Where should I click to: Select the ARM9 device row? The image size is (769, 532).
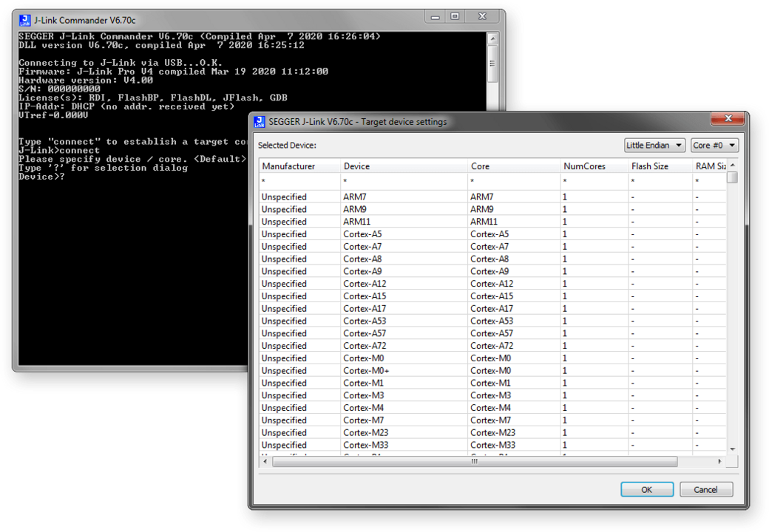click(x=492, y=209)
